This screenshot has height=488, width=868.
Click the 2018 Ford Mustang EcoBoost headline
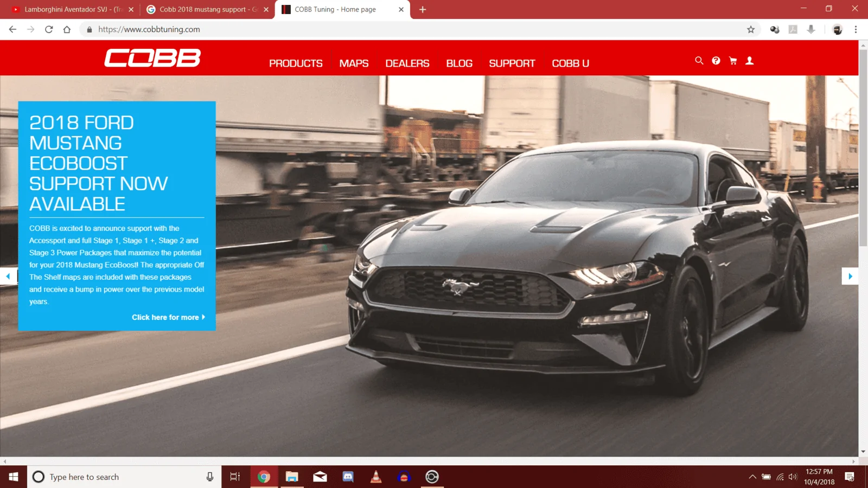point(98,163)
